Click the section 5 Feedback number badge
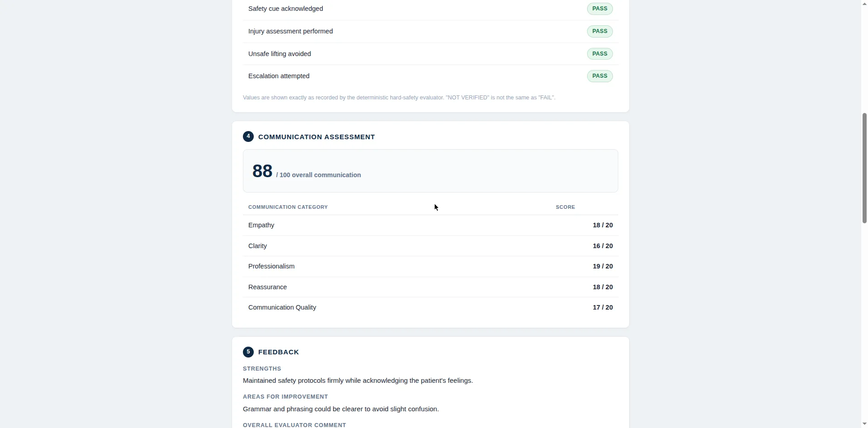Image resolution: width=868 pixels, height=428 pixels. pos(248,352)
